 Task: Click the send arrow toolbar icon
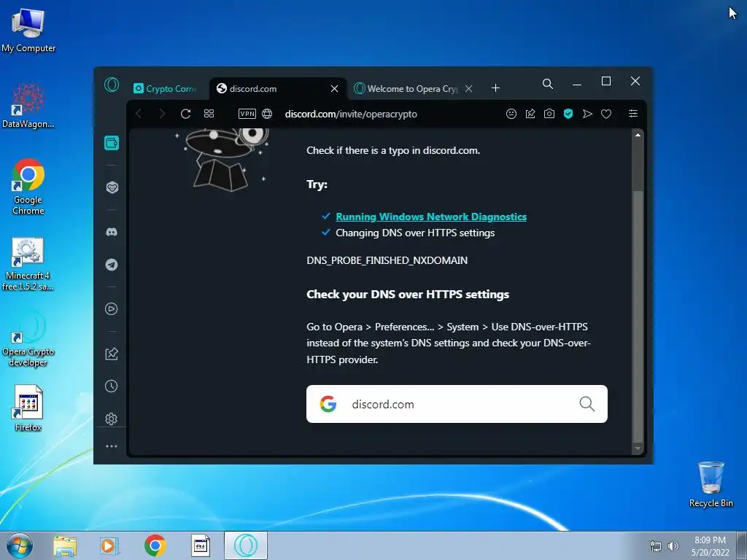click(587, 114)
